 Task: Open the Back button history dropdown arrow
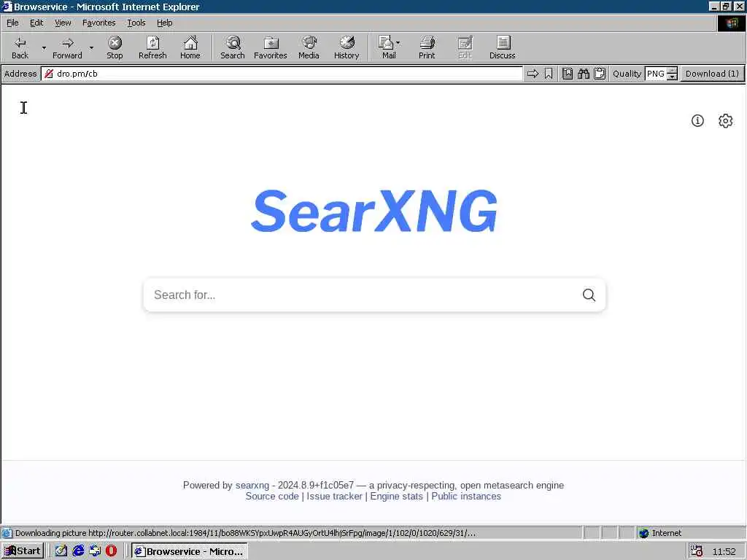click(44, 47)
